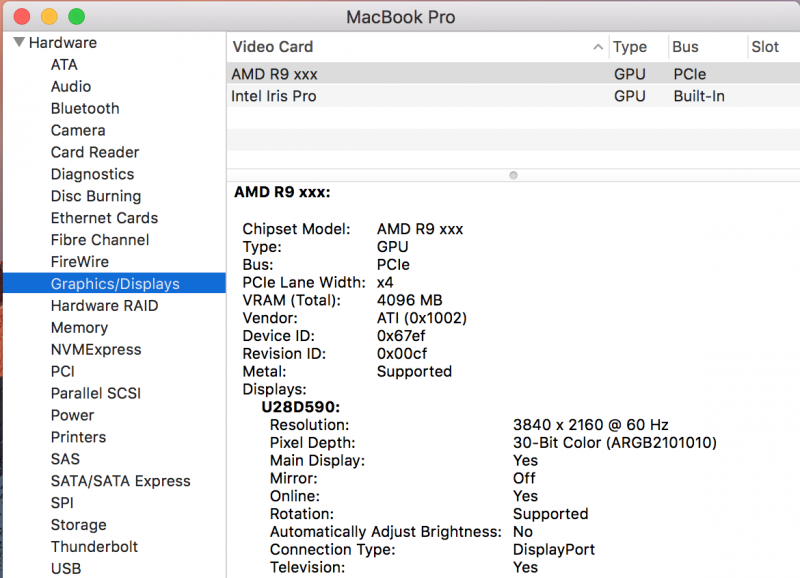The height and width of the screenshot is (578, 800).
Task: Click the MacBook Pro window title
Action: click(401, 17)
